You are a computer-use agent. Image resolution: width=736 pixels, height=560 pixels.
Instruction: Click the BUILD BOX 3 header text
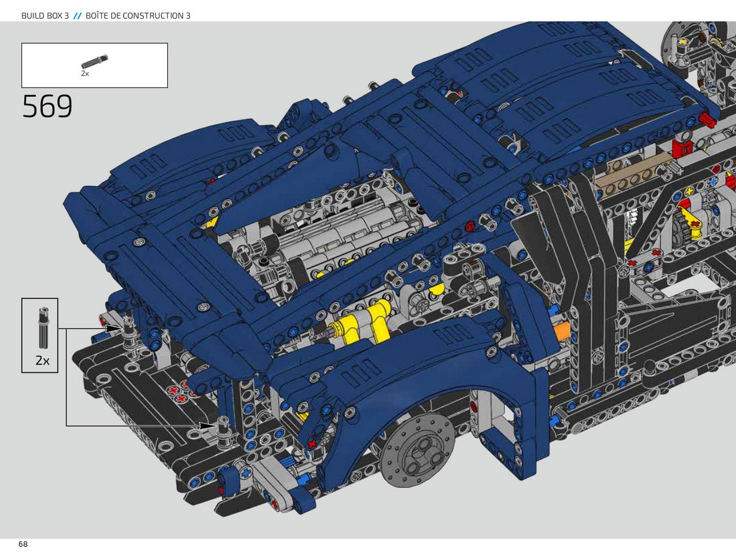tap(45, 16)
